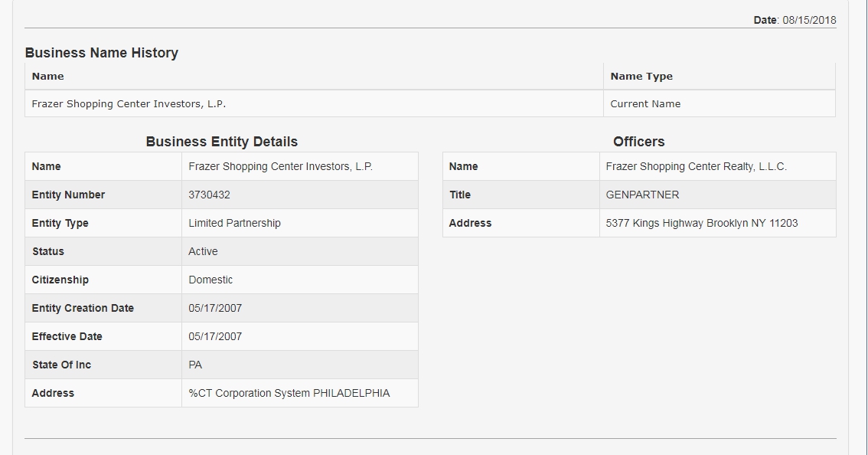Select entity number 3730432

[209, 195]
